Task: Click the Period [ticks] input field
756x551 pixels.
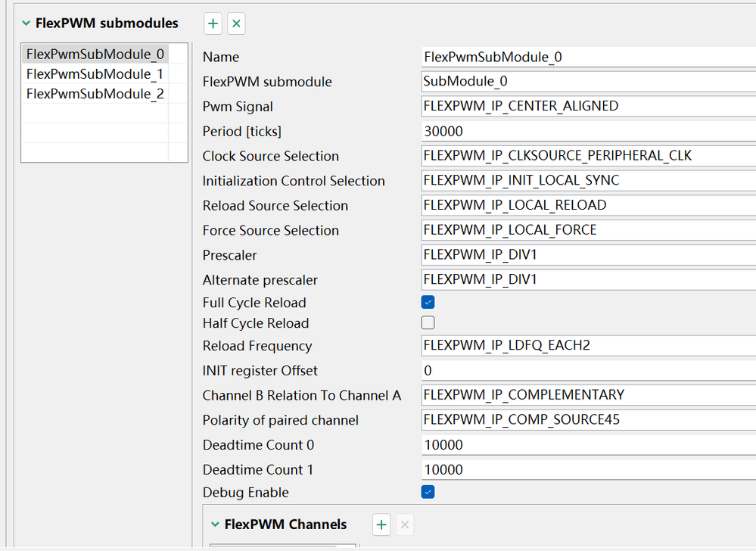Action: click(586, 132)
